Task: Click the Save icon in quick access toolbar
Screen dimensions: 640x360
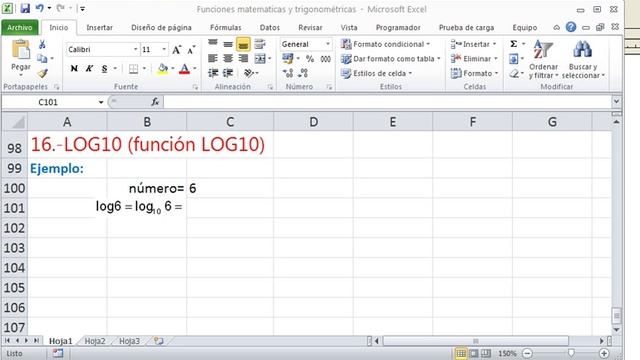Action: click(25, 8)
